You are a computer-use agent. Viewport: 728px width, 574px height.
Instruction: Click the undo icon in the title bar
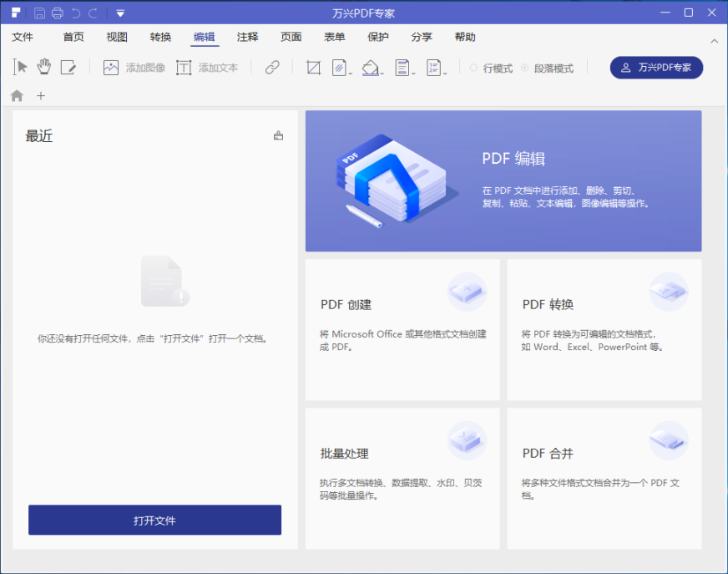74,13
